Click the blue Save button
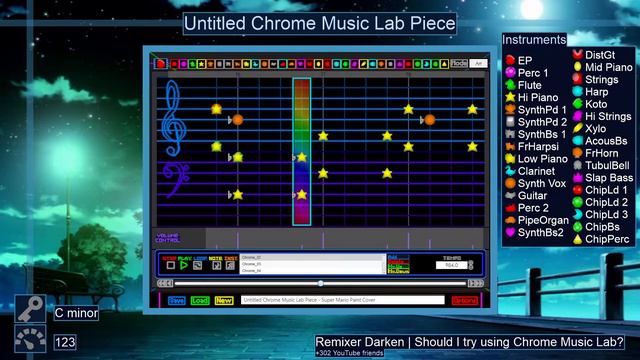Viewport: 640px width, 360px height. [176, 300]
